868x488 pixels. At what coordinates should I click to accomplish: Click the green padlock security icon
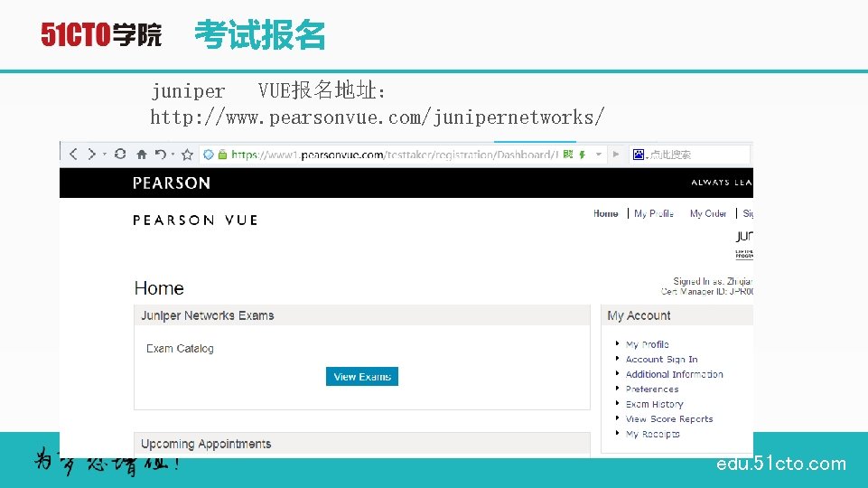click(222, 155)
